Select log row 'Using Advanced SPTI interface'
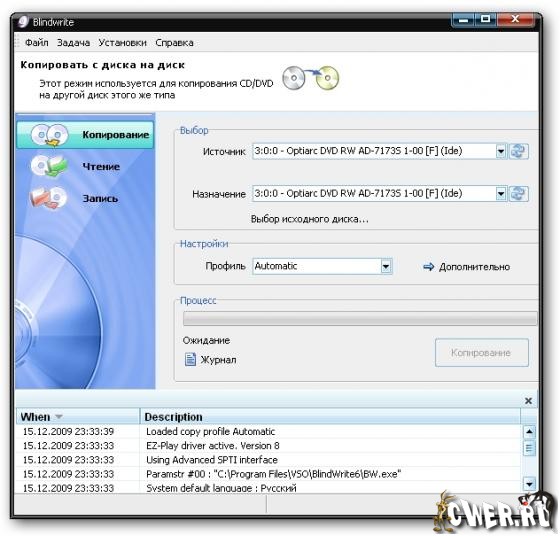The height and width of the screenshot is (536, 560). click(x=269, y=460)
